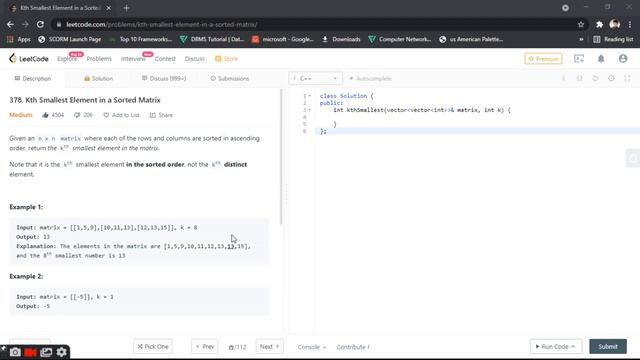640x360 pixels.
Task: Open Interview in the navigation bar
Action: click(x=133, y=59)
